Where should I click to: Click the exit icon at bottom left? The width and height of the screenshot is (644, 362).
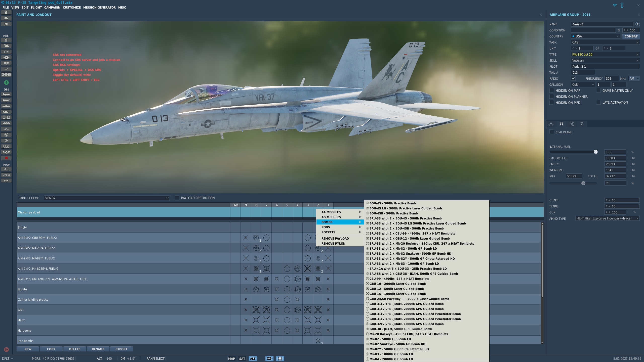pos(6,349)
